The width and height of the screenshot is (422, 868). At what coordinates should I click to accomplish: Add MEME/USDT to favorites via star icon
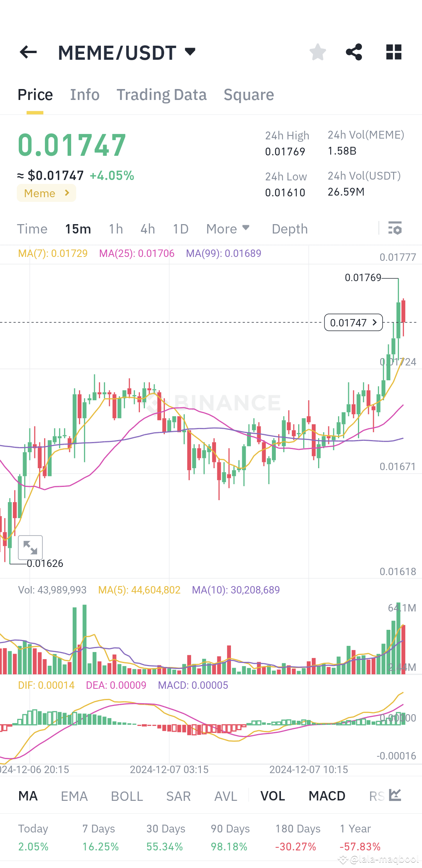[317, 52]
